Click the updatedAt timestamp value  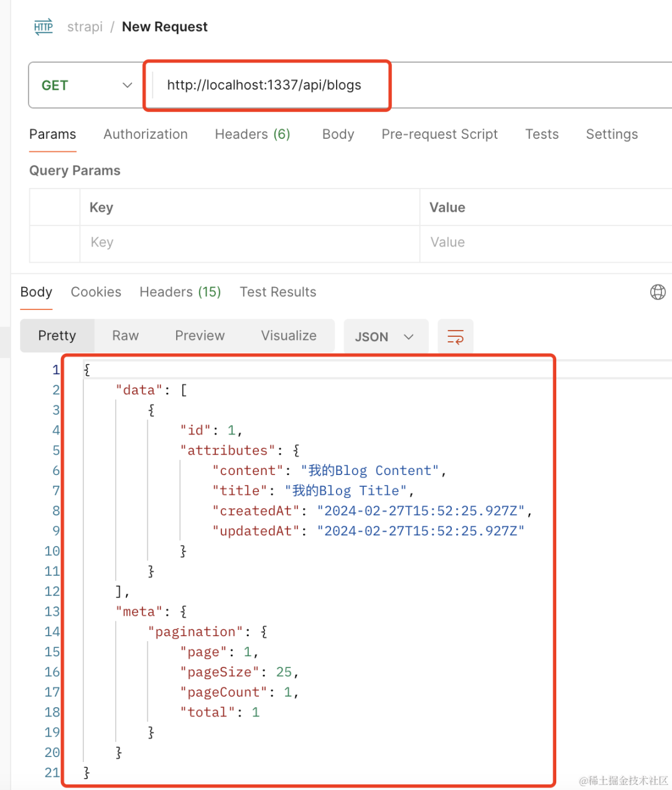[421, 531]
